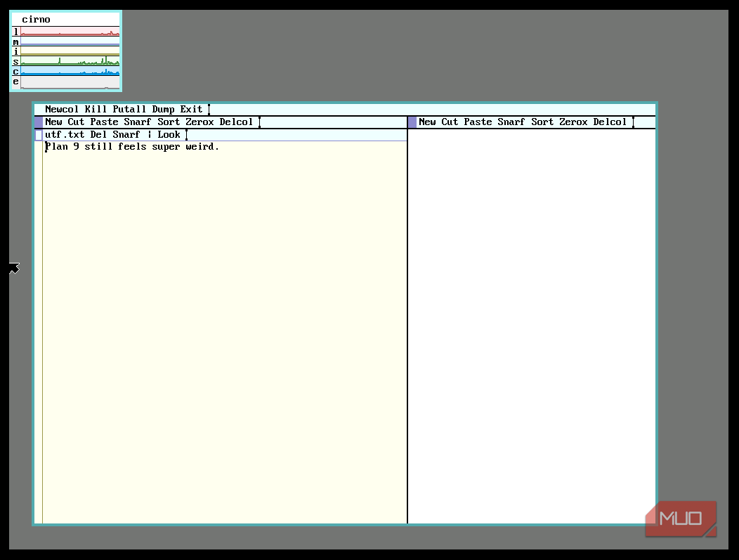Click Sort in the left column tag
Screen dimensions: 739x560
[169, 122]
